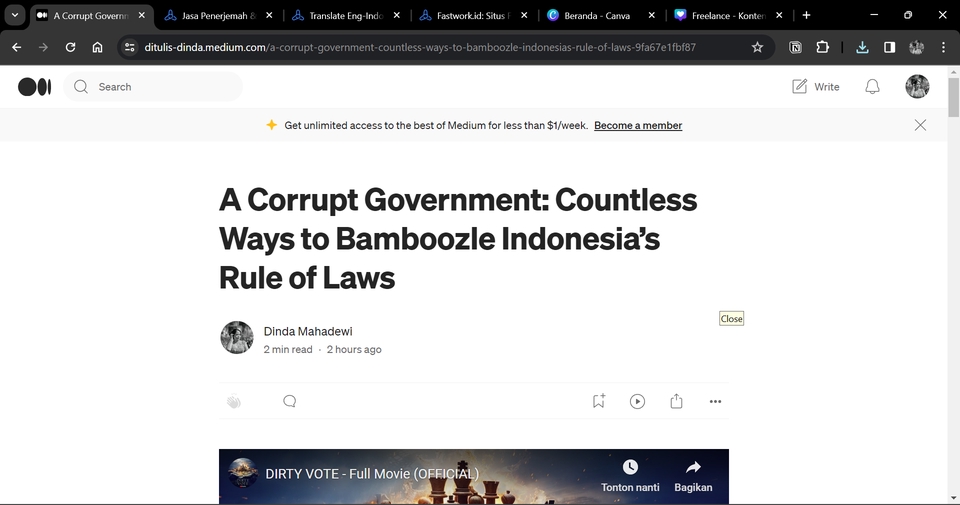Switch to the Translate Eng-Indo tab
The width and height of the screenshot is (960, 505).
coord(346,15)
